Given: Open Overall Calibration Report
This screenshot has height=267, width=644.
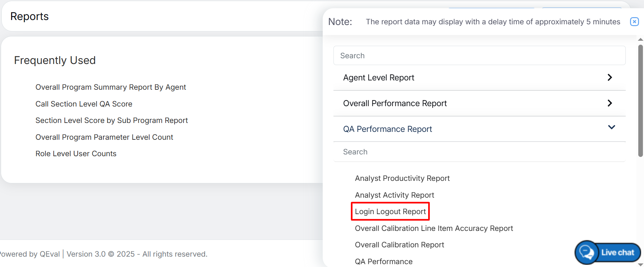Looking at the screenshot, I should click(x=399, y=245).
